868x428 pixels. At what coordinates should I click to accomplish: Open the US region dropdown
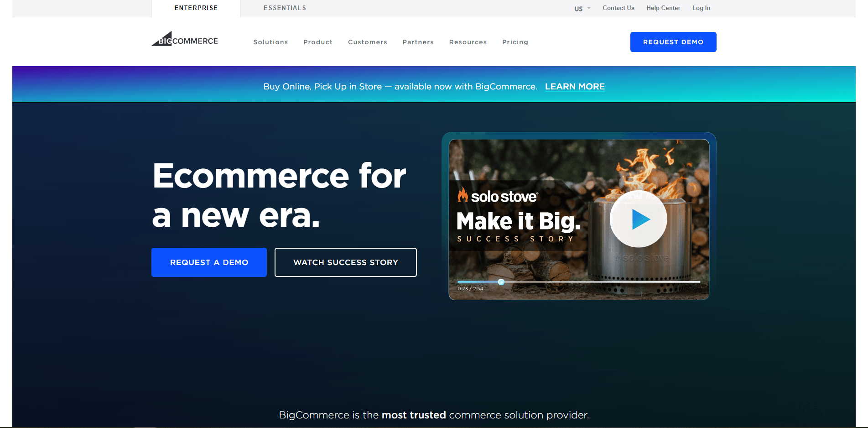click(582, 9)
